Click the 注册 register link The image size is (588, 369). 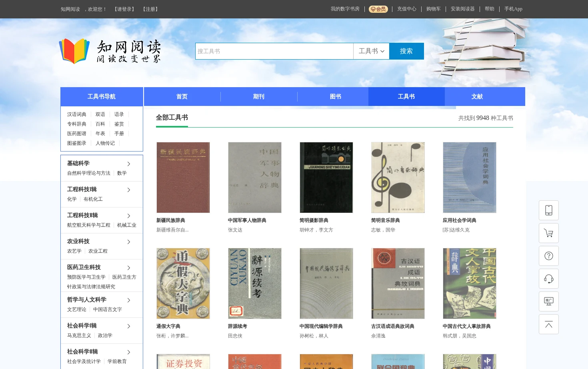(x=150, y=9)
